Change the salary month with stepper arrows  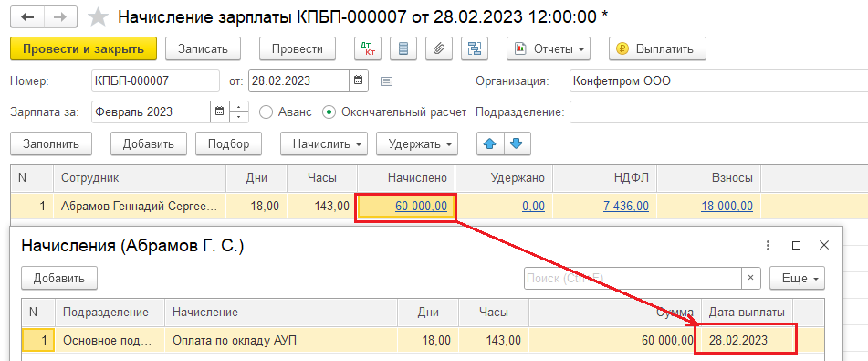point(238,112)
